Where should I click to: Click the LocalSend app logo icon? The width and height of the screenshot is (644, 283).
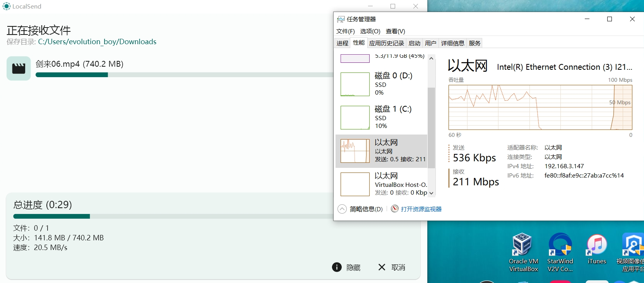(7, 6)
